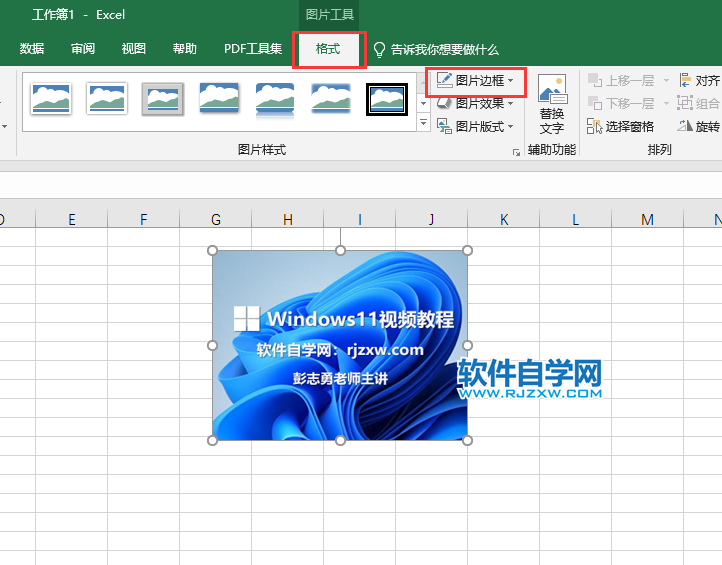Apply the first picture style thumbnail

pos(51,99)
